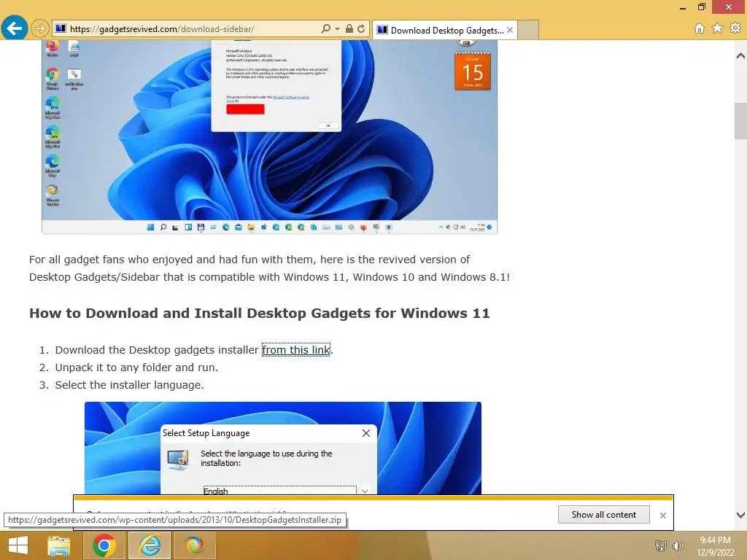Viewport: 747px width, 560px height.
Task: Follow the 'from this link' download link
Action: point(296,350)
